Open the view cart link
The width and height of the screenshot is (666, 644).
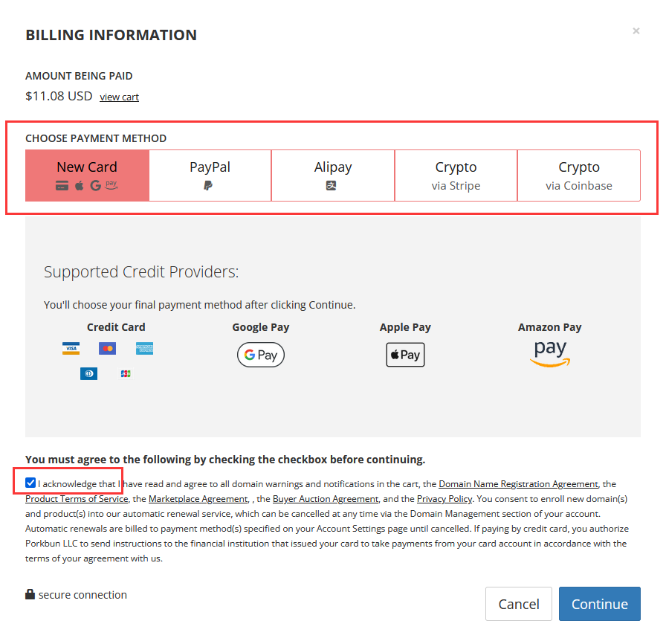(119, 97)
